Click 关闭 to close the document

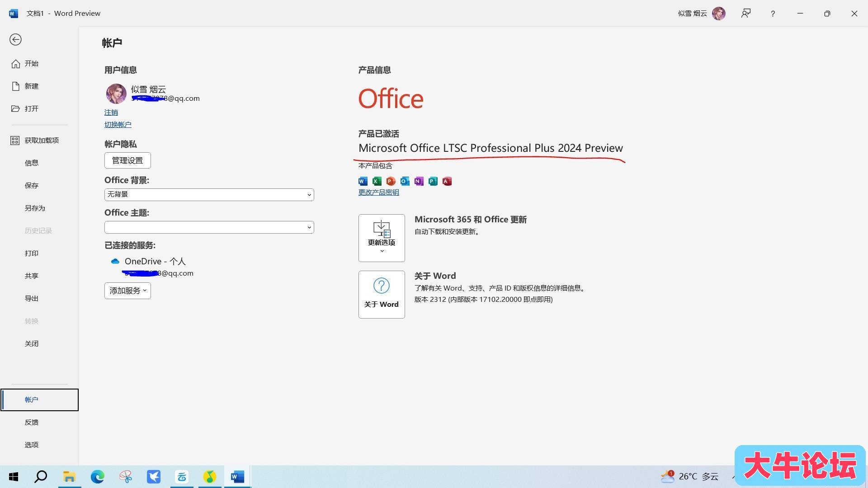(39, 344)
